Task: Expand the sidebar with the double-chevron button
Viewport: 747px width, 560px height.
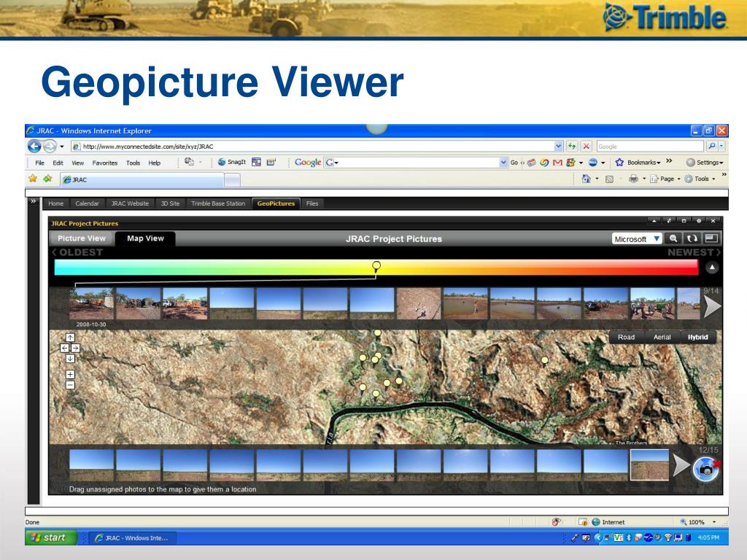Action: coord(34,201)
